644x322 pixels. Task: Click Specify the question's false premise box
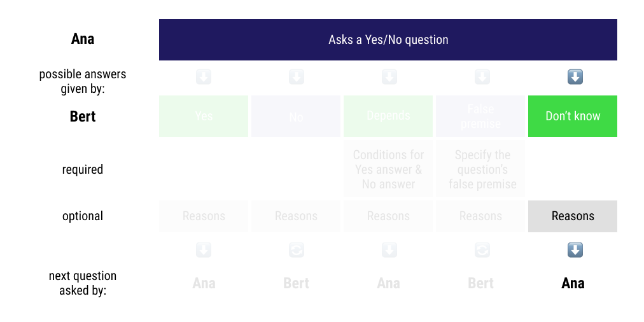point(480,169)
